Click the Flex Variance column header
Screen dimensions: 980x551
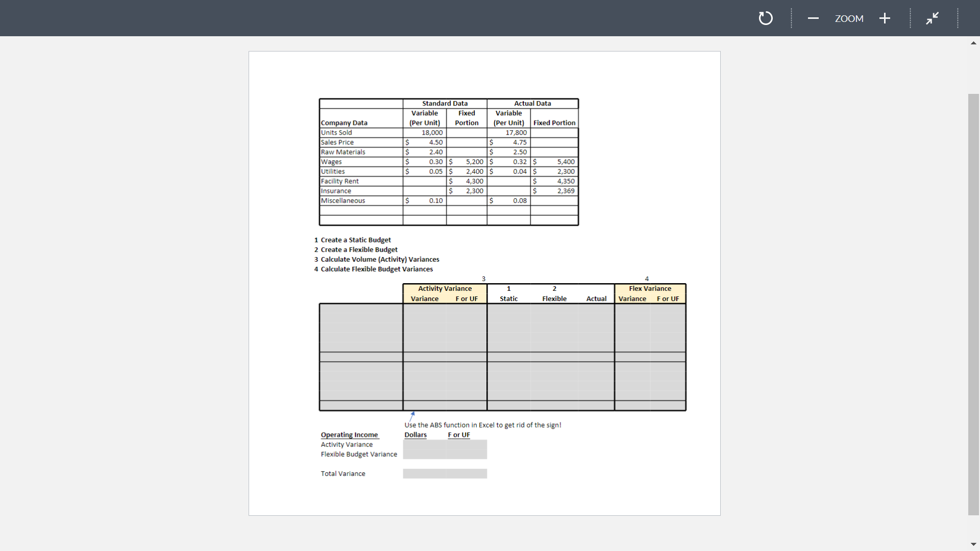pos(649,288)
